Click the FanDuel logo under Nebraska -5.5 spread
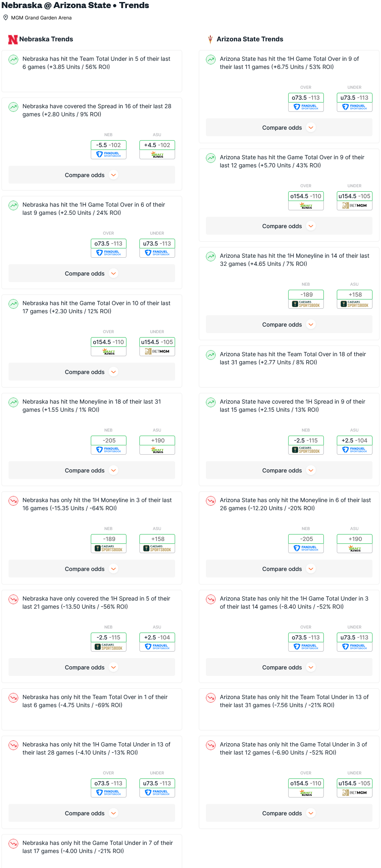Screen dimensions: 381x868 coord(109,154)
